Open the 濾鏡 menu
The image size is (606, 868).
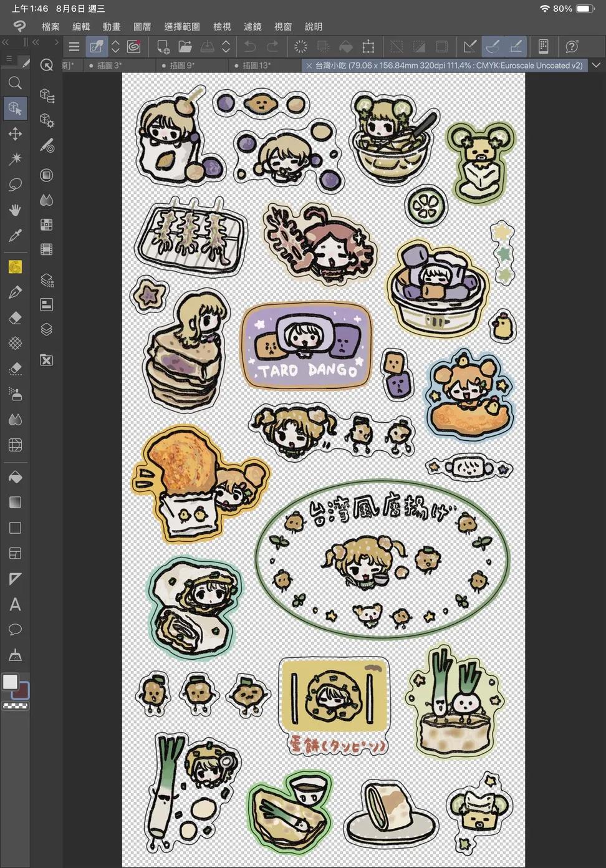click(x=252, y=27)
